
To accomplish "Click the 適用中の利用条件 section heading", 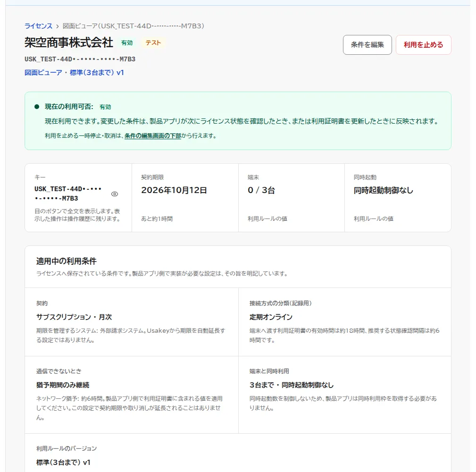I will pos(67,261).
